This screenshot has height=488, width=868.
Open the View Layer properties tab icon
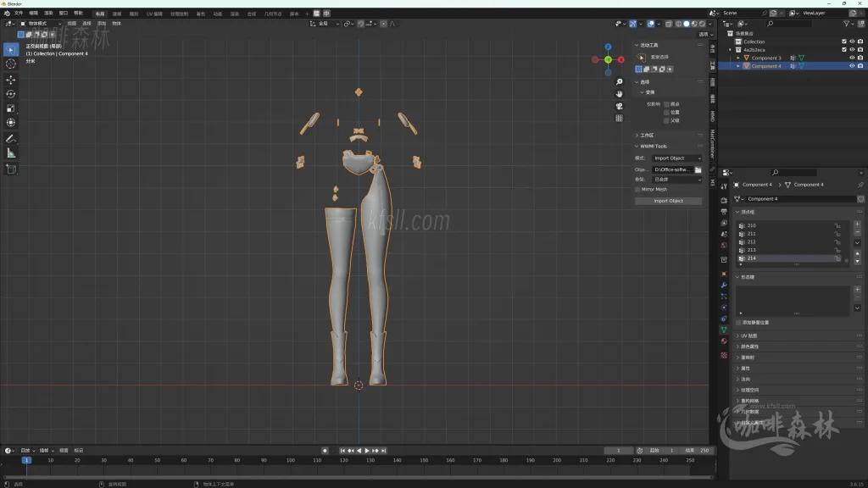tap(724, 223)
